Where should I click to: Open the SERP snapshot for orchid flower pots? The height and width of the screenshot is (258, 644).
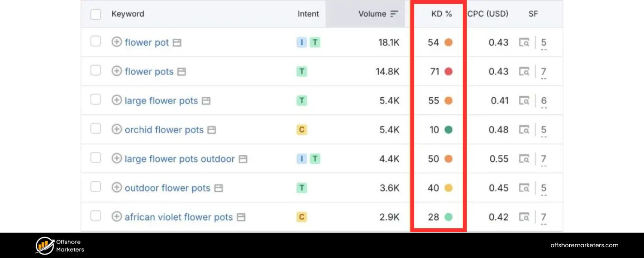click(x=525, y=129)
